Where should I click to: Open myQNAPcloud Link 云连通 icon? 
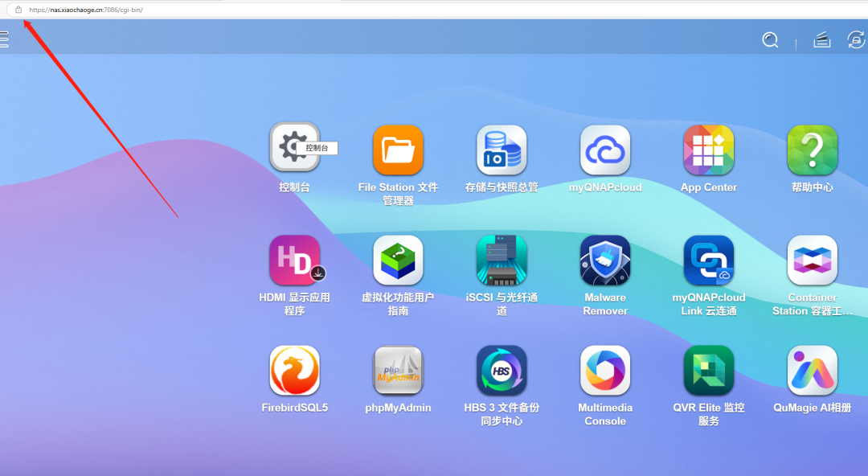point(709,260)
